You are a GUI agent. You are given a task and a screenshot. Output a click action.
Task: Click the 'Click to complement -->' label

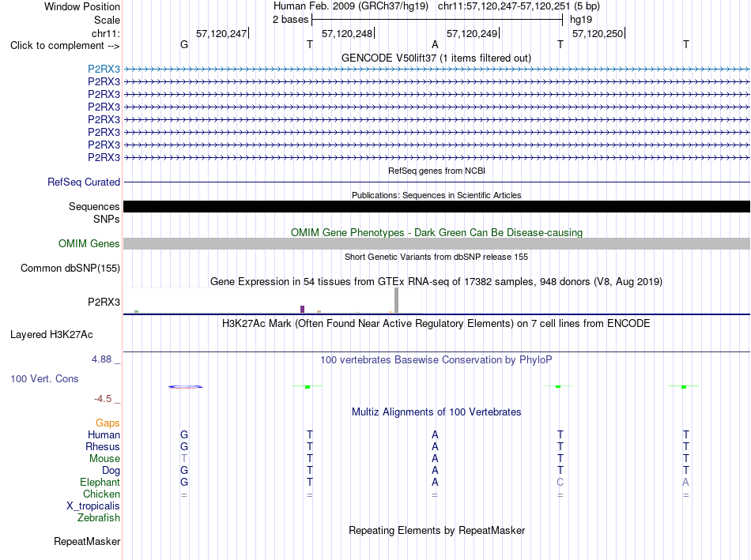click(x=65, y=46)
